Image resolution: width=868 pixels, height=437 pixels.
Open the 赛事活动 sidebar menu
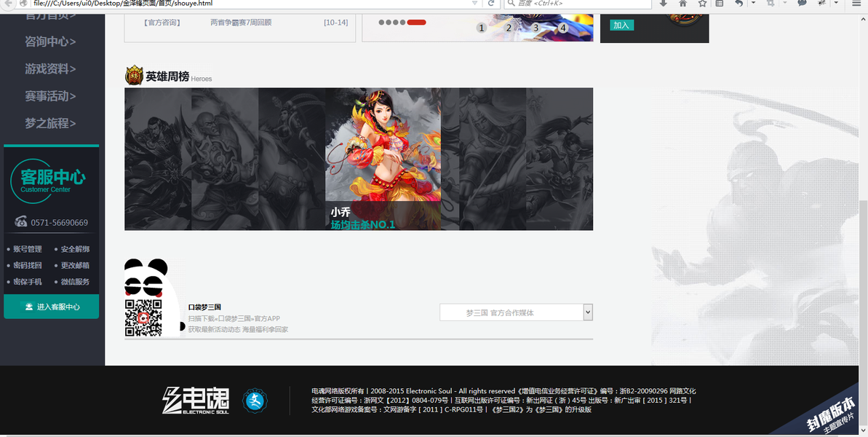click(50, 96)
